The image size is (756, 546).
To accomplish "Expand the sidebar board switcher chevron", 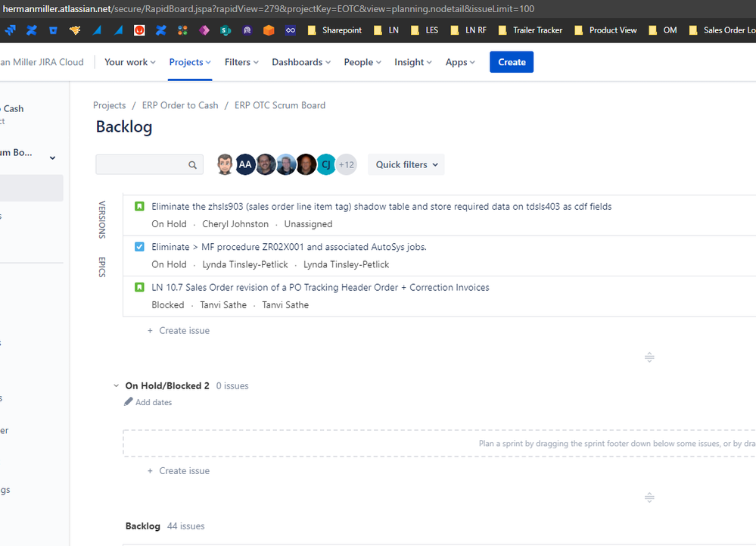I will 52,158.
